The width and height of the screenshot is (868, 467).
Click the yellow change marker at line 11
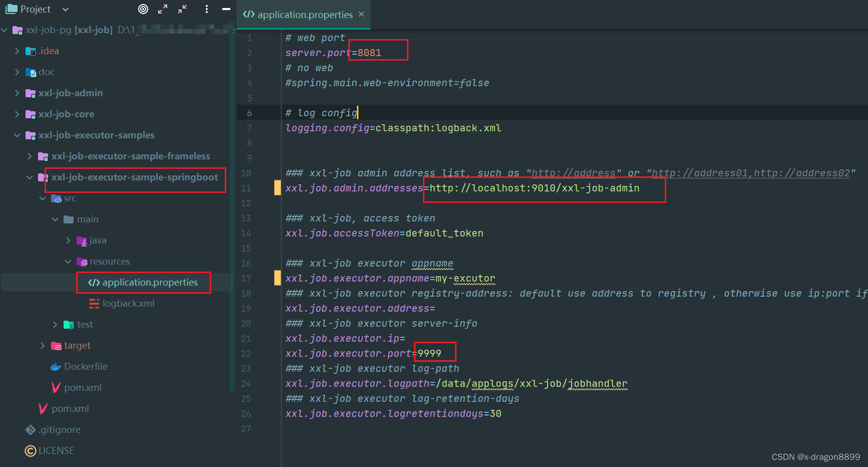[x=277, y=188]
